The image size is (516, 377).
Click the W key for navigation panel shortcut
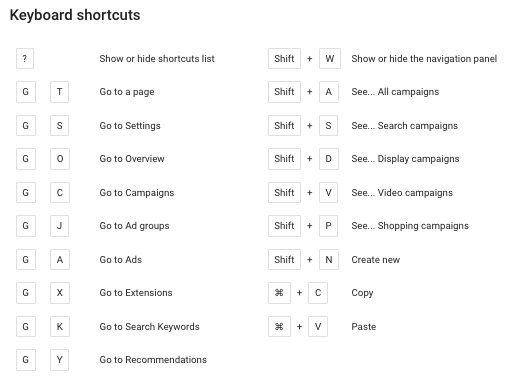(330, 59)
